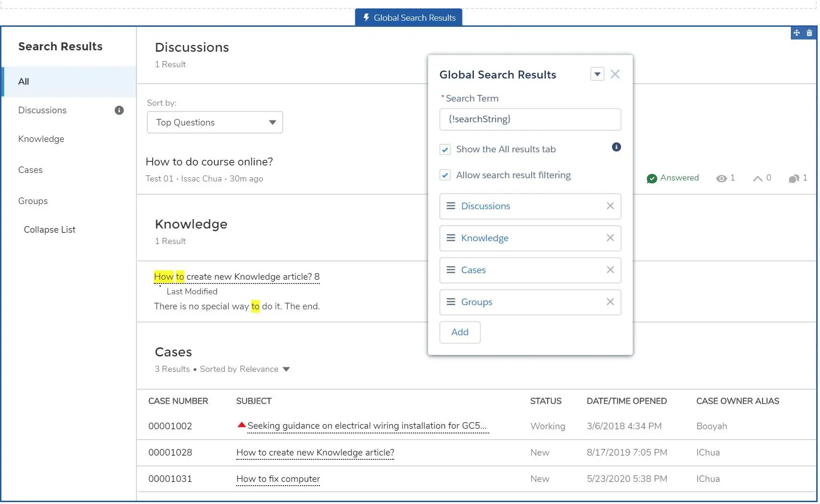Click the upvote arrow icon on the question
820x504 pixels.
(x=757, y=178)
